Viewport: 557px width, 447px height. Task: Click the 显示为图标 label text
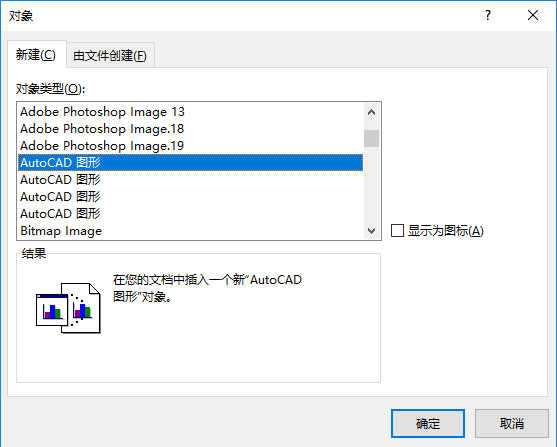pos(446,231)
